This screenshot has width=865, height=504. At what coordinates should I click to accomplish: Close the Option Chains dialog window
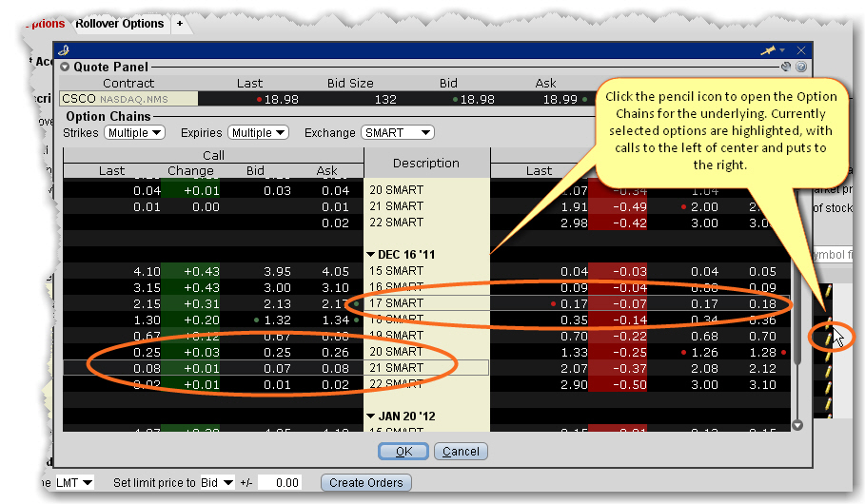[800, 49]
